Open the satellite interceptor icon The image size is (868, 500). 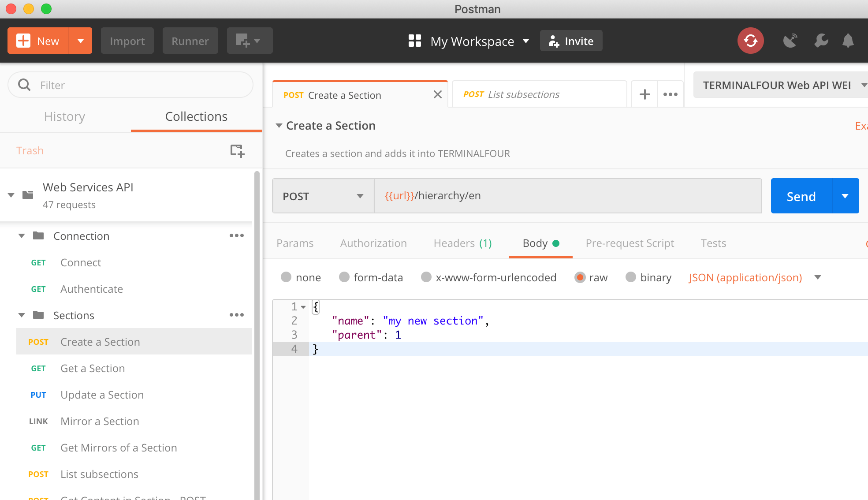click(790, 41)
